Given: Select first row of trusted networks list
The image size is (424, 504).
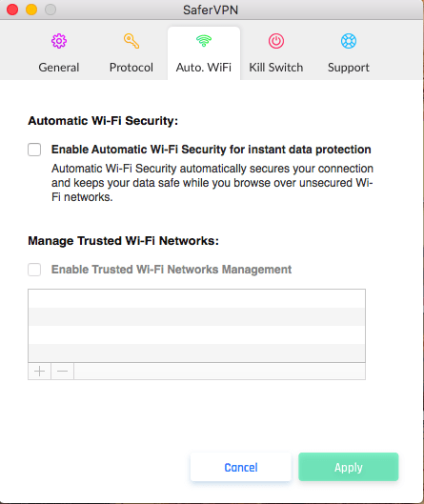Looking at the screenshot, I should point(196,298).
